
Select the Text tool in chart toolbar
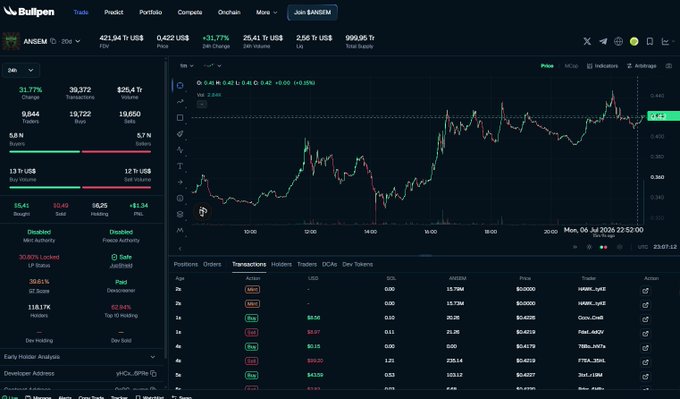(180, 166)
